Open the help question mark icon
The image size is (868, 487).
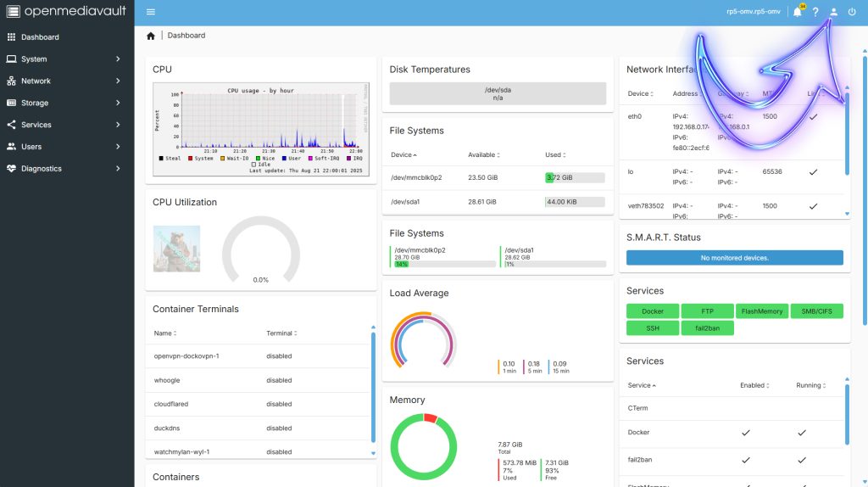(815, 12)
